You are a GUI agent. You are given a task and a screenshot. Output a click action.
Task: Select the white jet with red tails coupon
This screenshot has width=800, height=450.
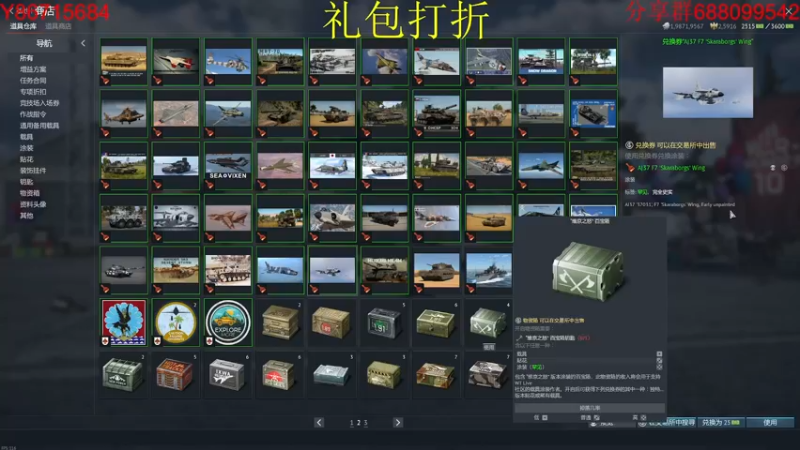[x=176, y=61]
